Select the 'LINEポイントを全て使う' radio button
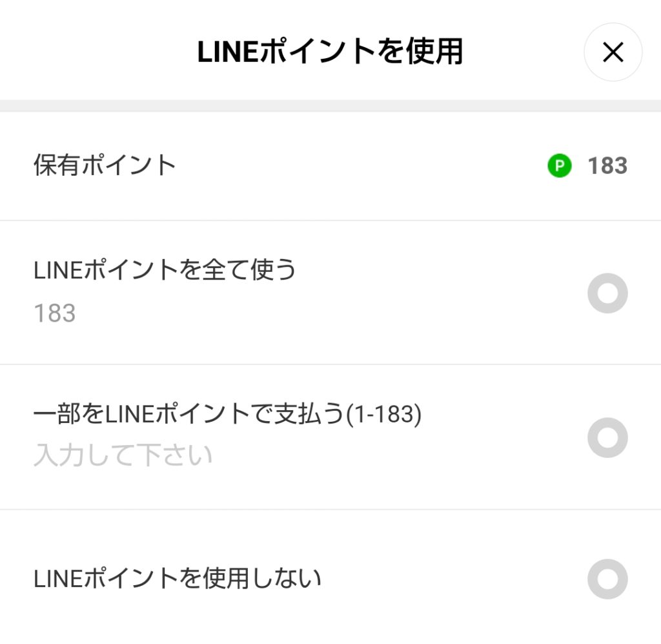 607,293
